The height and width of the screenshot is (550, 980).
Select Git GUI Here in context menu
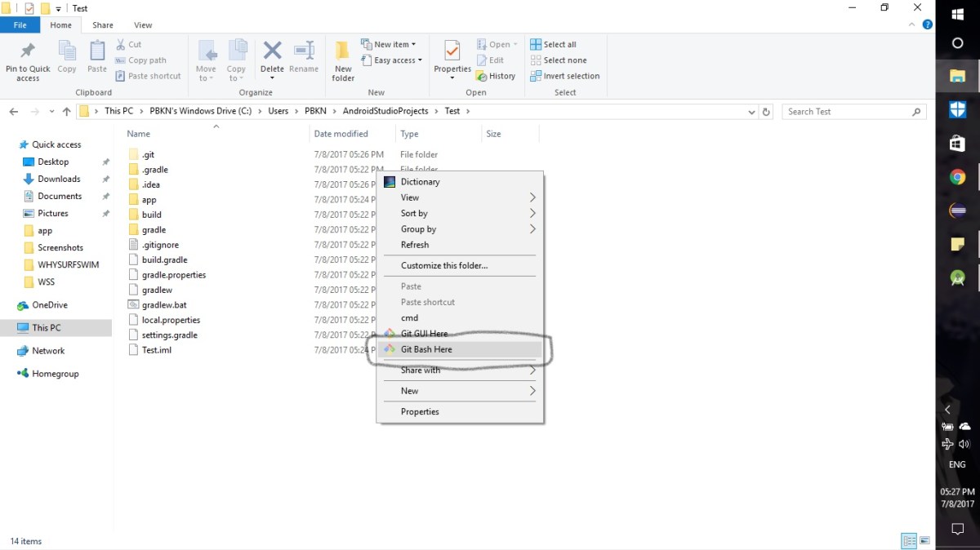(x=424, y=333)
